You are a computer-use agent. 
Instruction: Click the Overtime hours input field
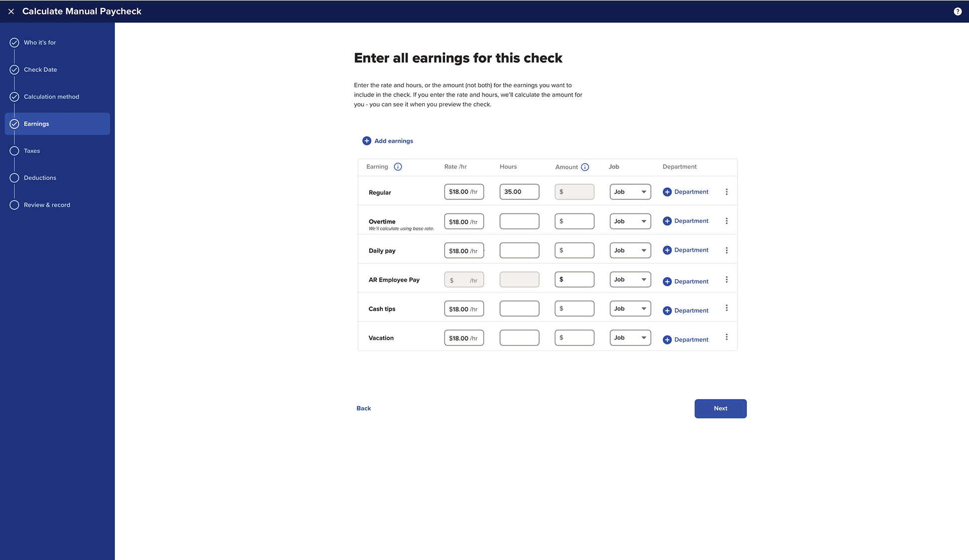pyautogui.click(x=519, y=221)
